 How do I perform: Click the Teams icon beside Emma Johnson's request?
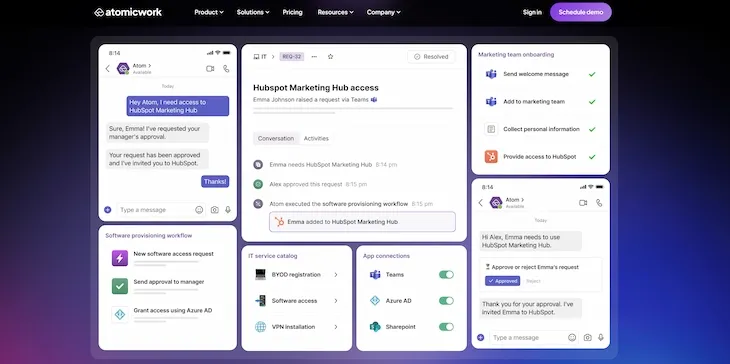pyautogui.click(x=374, y=100)
